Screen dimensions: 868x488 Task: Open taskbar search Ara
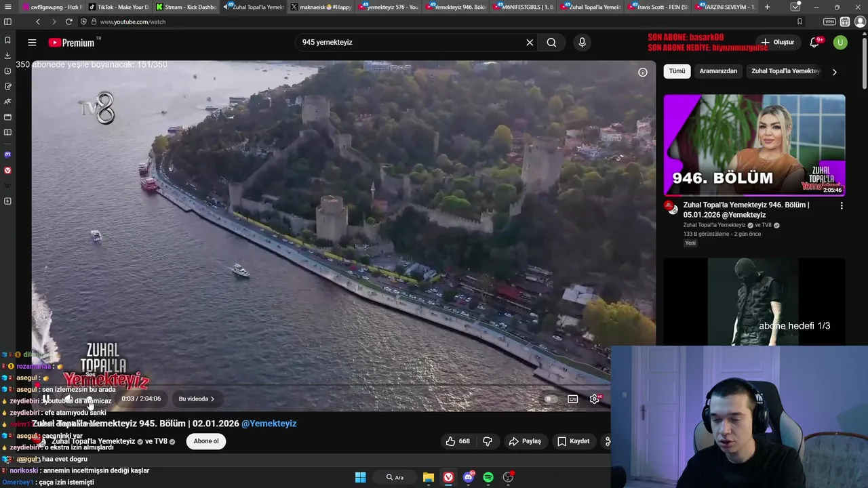[x=395, y=477]
